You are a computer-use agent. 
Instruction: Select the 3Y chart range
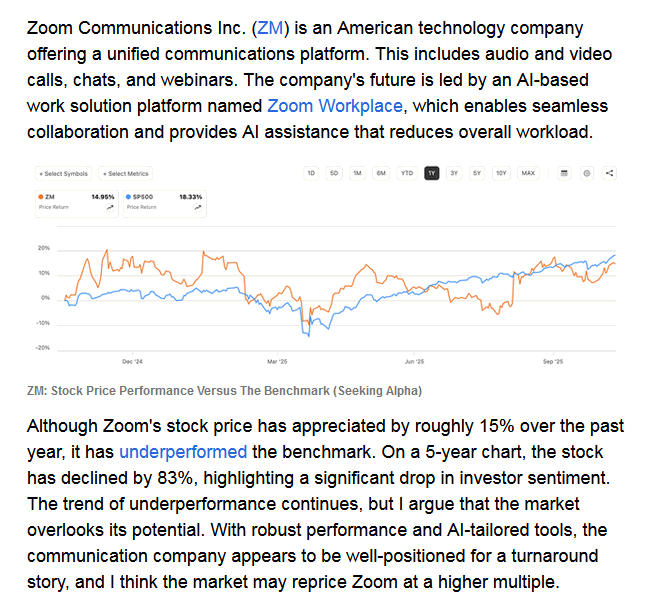(454, 173)
